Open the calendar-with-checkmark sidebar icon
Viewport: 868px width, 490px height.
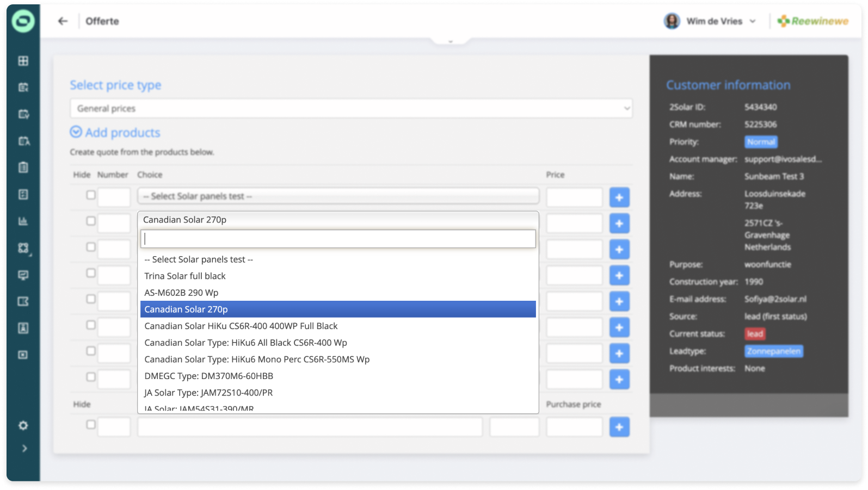tap(23, 114)
